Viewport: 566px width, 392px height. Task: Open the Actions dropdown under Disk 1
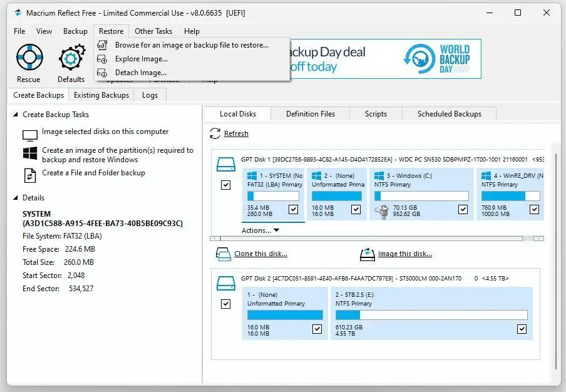point(260,230)
